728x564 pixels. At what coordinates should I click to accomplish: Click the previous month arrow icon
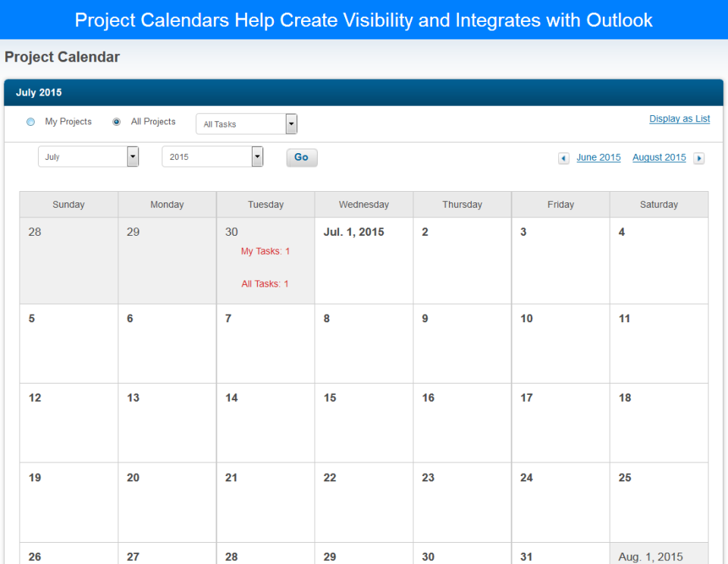[x=563, y=158]
